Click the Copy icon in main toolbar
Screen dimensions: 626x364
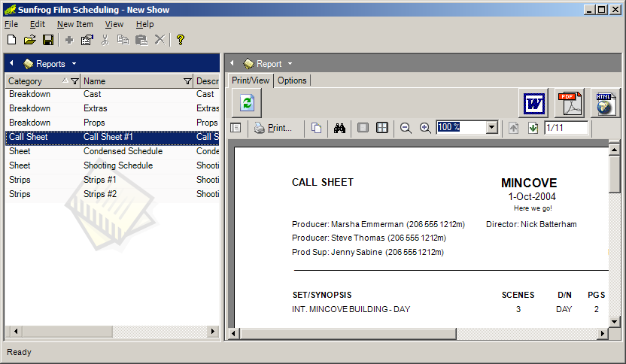click(123, 40)
